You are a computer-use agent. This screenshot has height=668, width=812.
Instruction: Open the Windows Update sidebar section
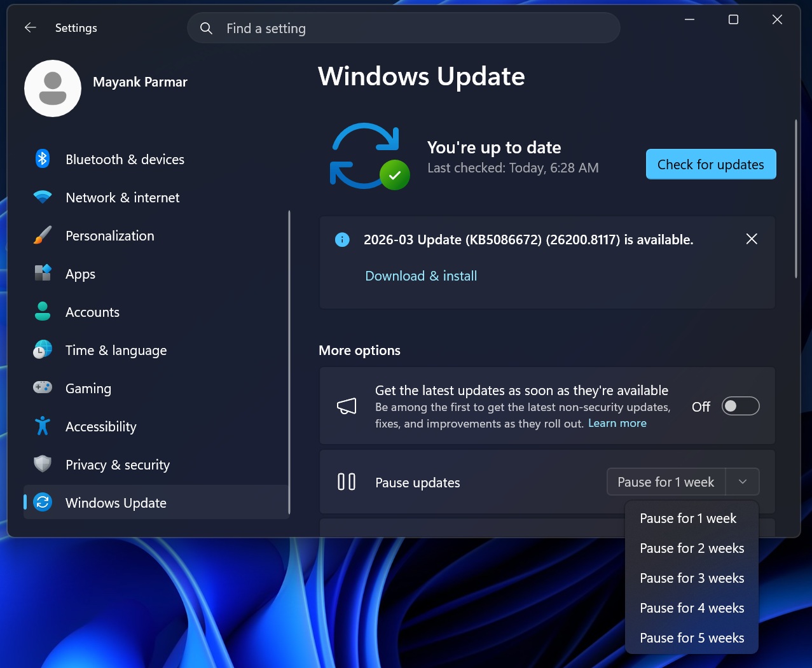116,503
